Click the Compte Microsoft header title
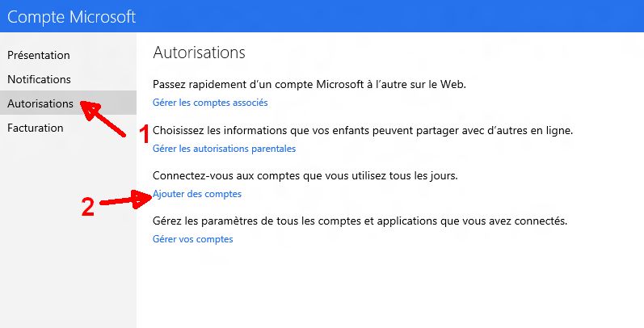644x328 pixels. 72,16
